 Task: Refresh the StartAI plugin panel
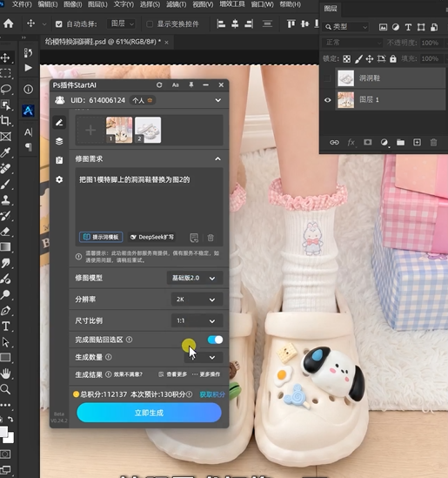pyautogui.click(x=159, y=85)
